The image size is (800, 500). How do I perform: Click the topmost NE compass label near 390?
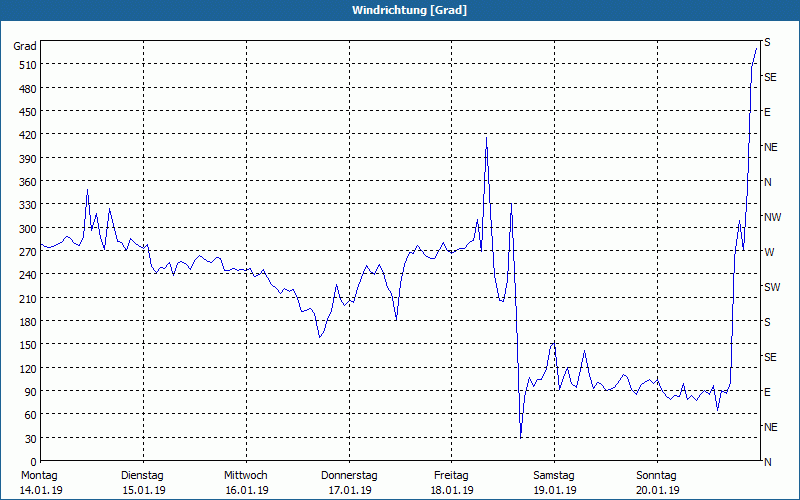click(771, 147)
